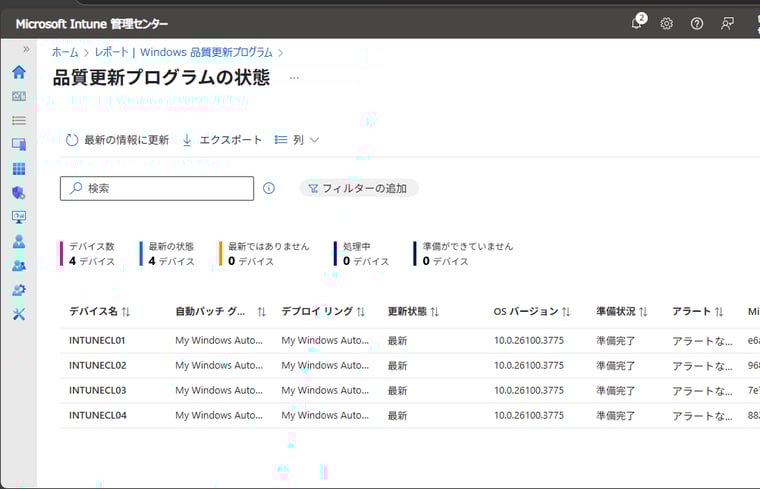The width and height of the screenshot is (760, 489).
Task: Click 最新 status in INTUNECL04 row
Action: [397, 415]
